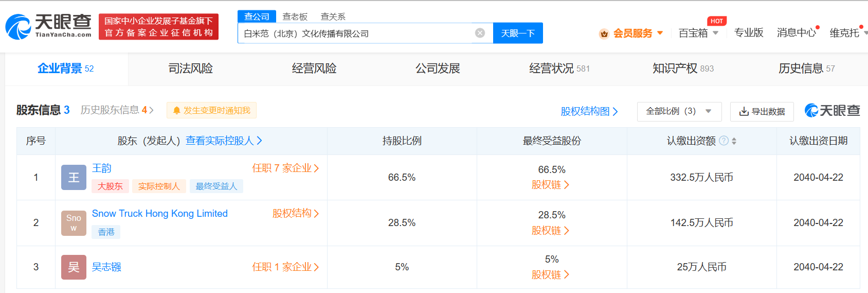The width and height of the screenshot is (868, 293).
Task: Open the 历史信息 57 tab
Action: pos(807,68)
